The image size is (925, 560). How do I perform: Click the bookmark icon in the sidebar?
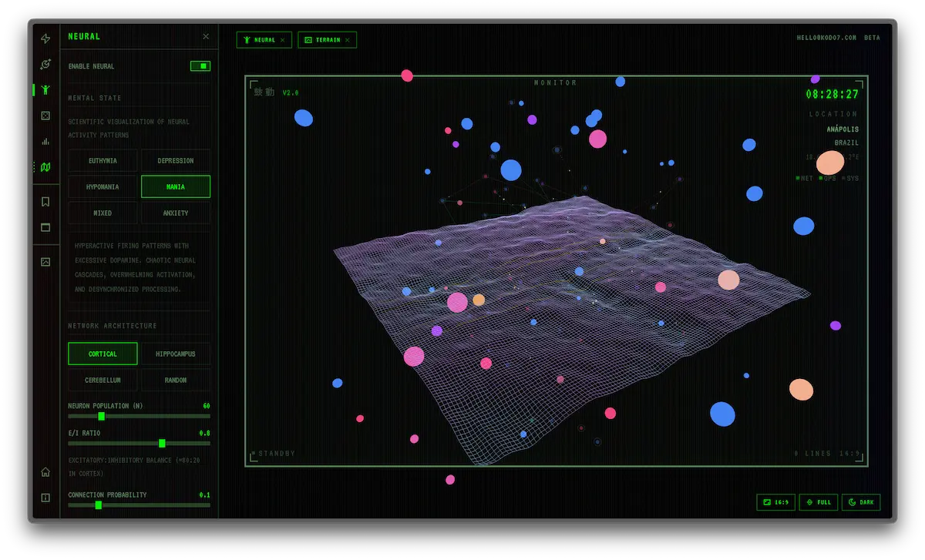45,202
